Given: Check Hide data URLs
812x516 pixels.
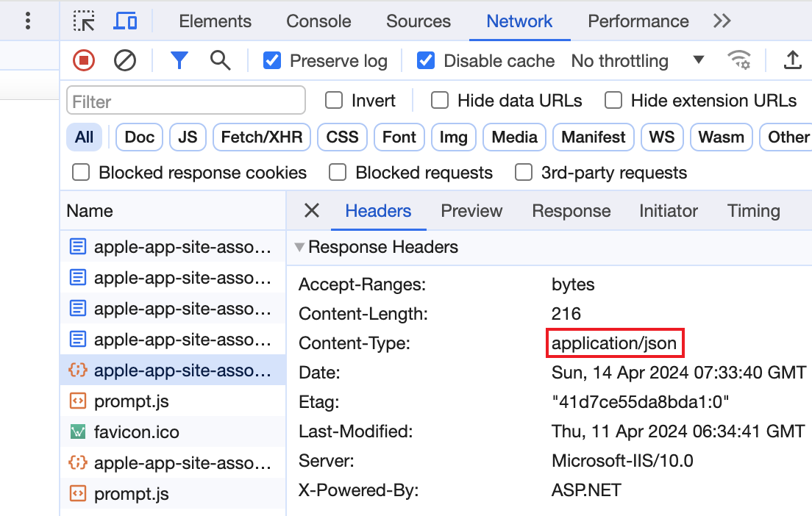Looking at the screenshot, I should [440, 100].
